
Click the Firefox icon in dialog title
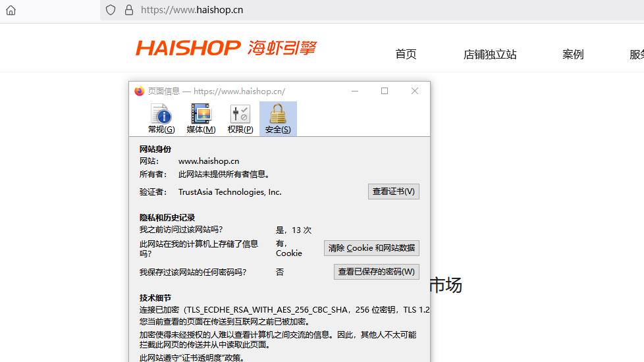[140, 91]
